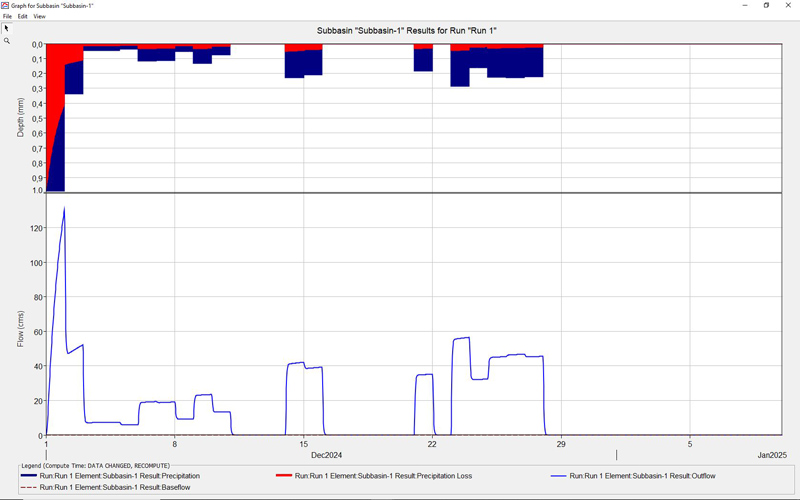Close the Subbasin-1 graph window
800x500 pixels.
click(x=788, y=5)
